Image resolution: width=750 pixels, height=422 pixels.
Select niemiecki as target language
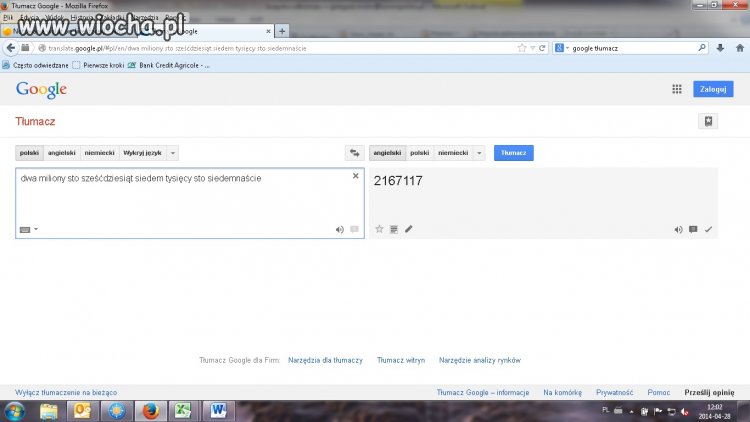(x=453, y=153)
